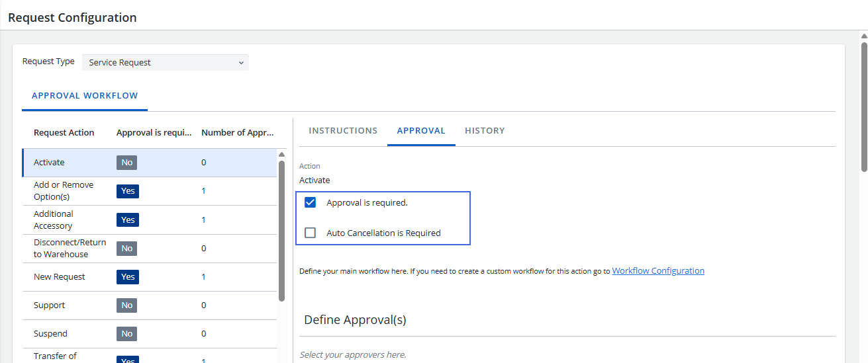Click the main page vertical scrollbar
This screenshot has width=868, height=363.
coord(863,99)
